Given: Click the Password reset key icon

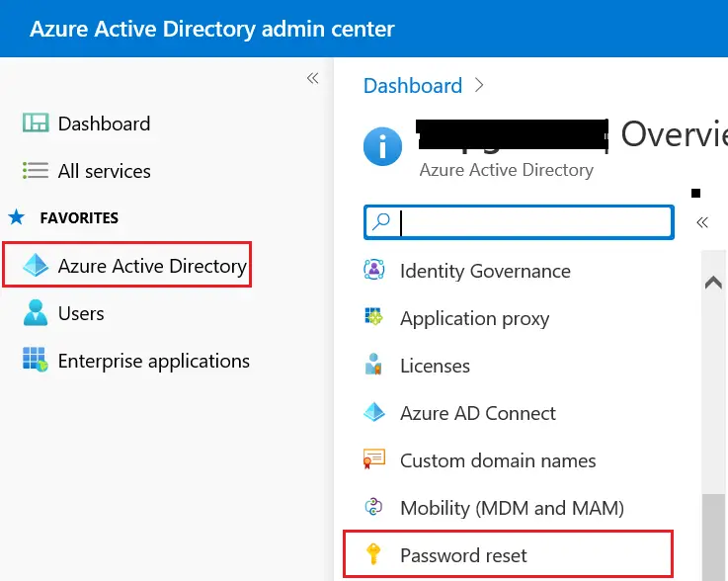Looking at the screenshot, I should (373, 554).
